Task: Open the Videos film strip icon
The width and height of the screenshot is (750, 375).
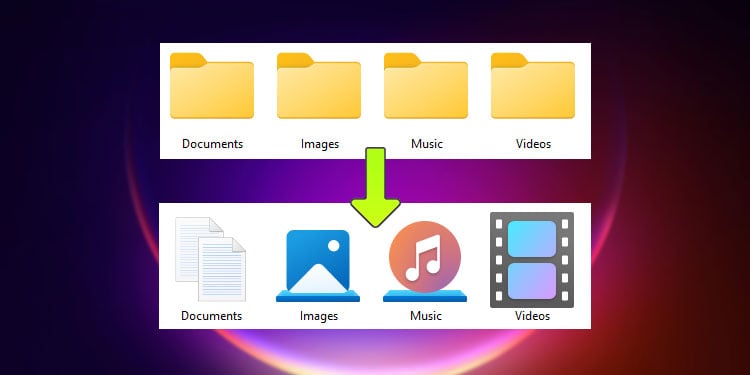Action: pyautogui.click(x=532, y=260)
